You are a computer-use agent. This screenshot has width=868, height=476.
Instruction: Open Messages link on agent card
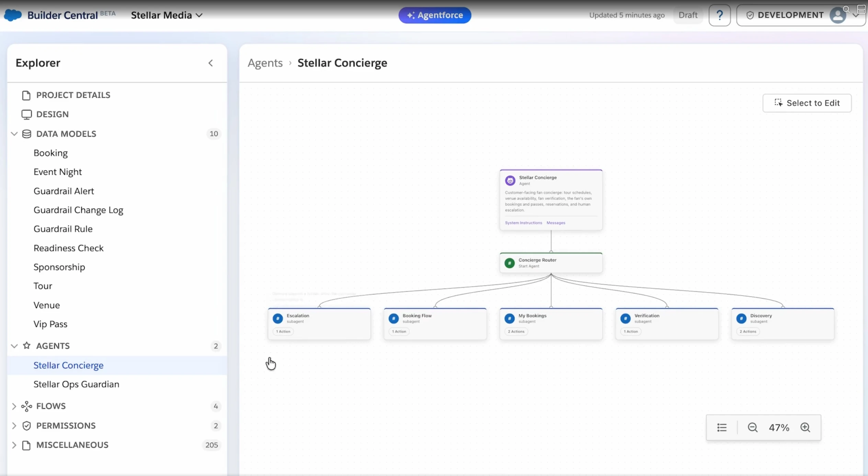click(x=556, y=223)
